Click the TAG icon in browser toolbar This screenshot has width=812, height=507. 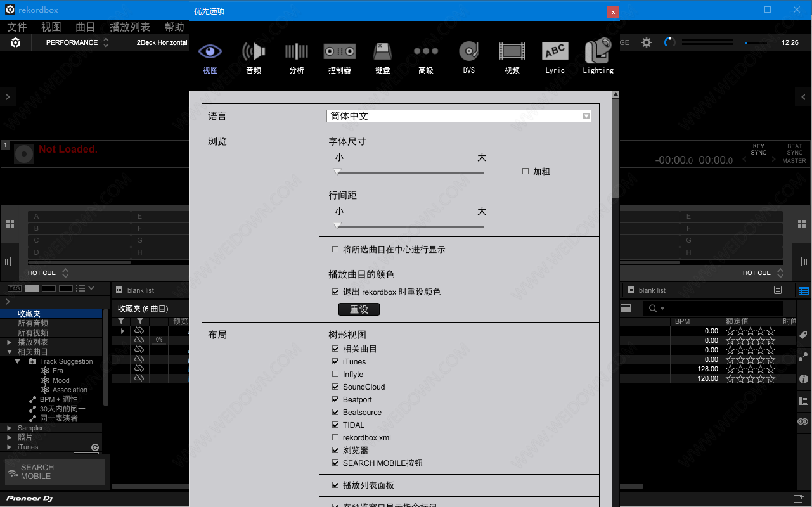point(14,288)
